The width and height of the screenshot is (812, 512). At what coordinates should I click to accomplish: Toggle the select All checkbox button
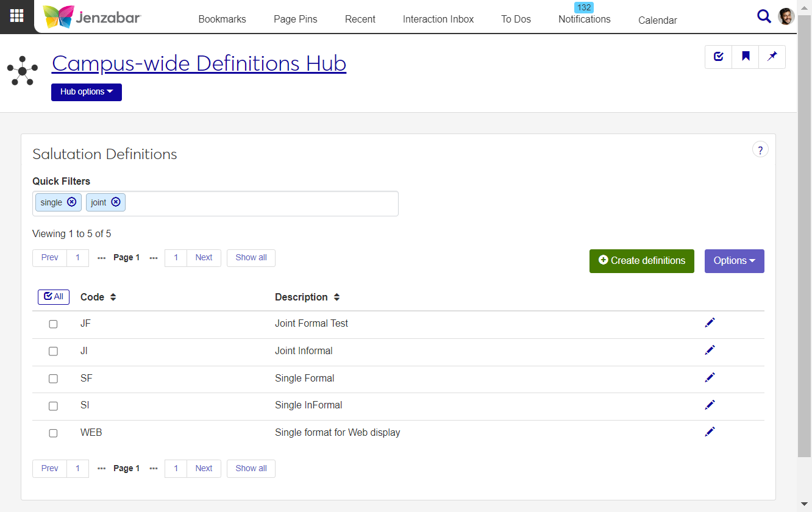click(54, 297)
